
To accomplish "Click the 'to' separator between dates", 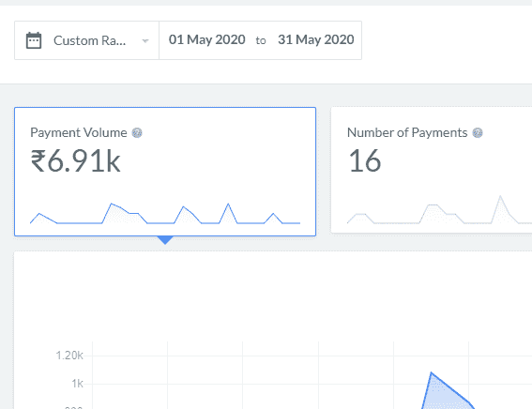I will (261, 40).
